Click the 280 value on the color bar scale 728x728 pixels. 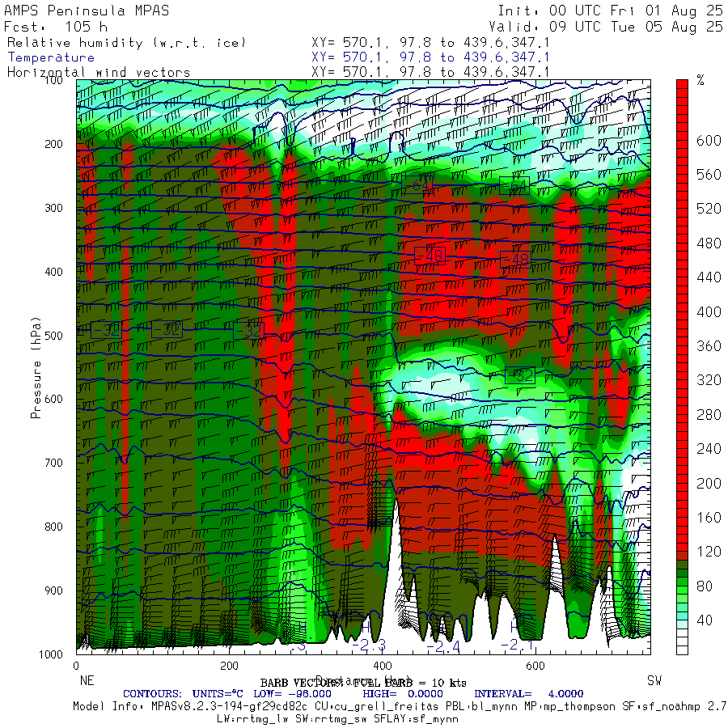pos(709,415)
